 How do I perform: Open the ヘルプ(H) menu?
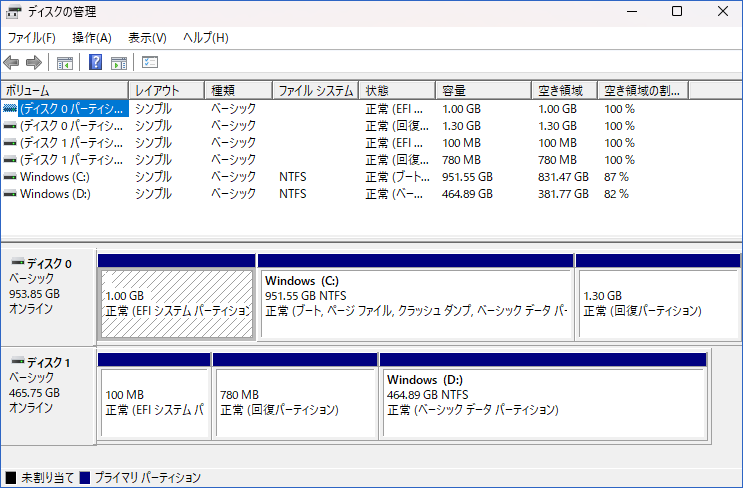[206, 38]
